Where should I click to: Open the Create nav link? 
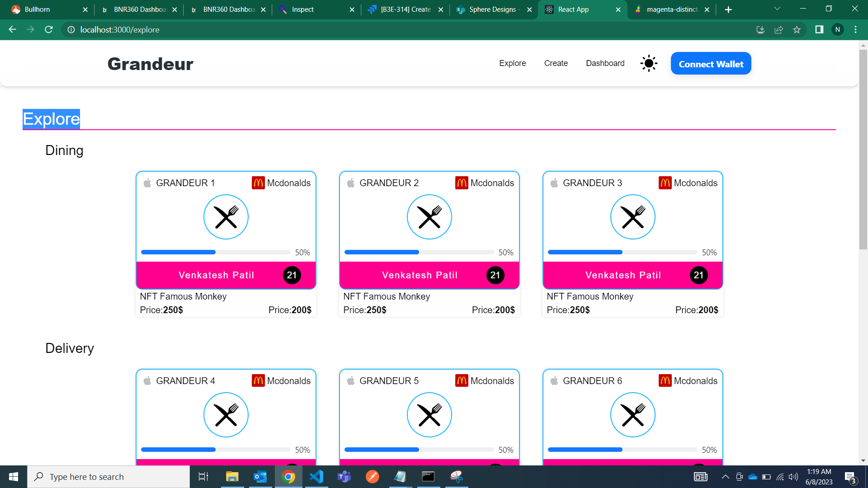[556, 63]
